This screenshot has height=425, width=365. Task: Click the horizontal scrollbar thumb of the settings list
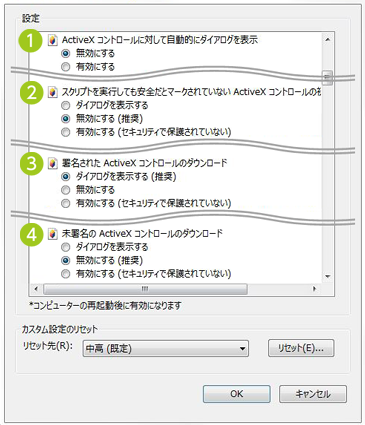coord(145,289)
